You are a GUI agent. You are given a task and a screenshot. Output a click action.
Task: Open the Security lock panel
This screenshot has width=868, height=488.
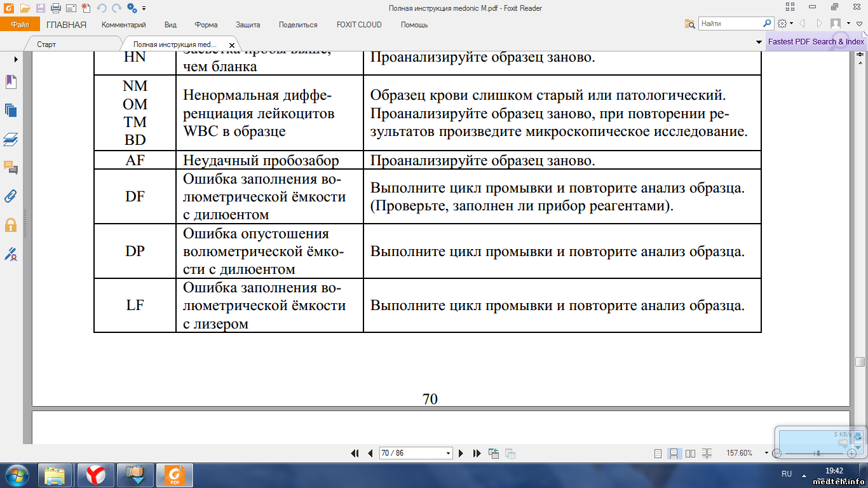11,225
